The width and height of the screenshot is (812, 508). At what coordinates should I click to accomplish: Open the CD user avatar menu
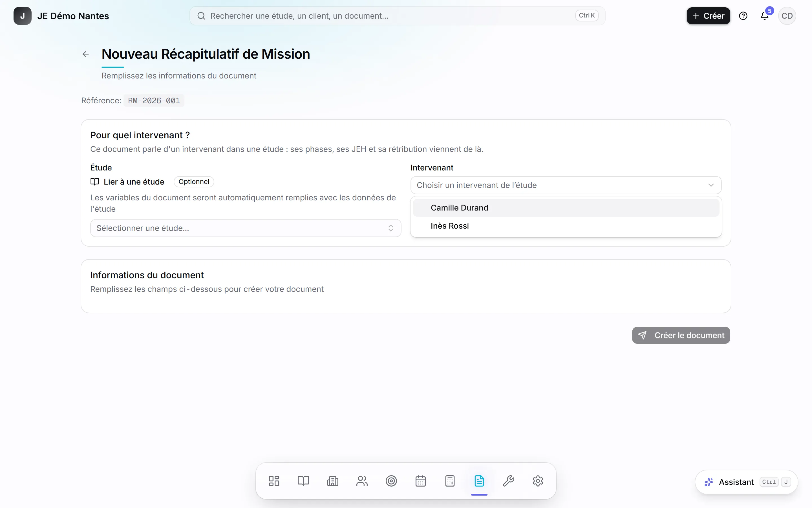coord(787,16)
